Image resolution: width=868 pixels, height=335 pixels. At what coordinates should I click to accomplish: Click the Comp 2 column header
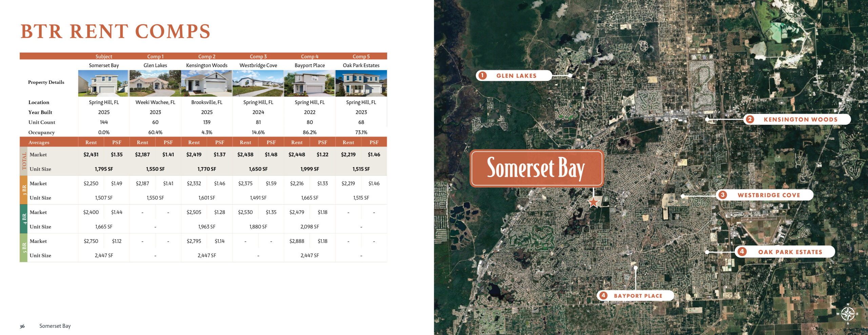(x=207, y=56)
